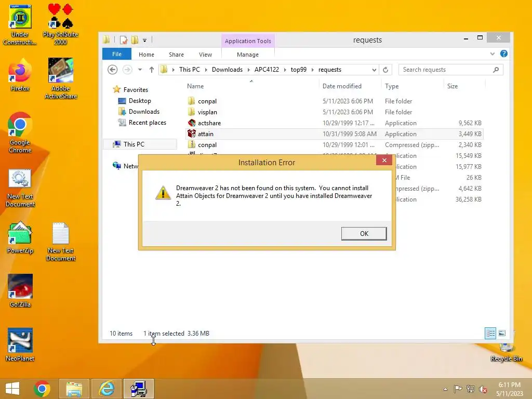Expand chevron after Downloads in path
The width and height of the screenshot is (532, 399).
pyautogui.click(x=249, y=70)
